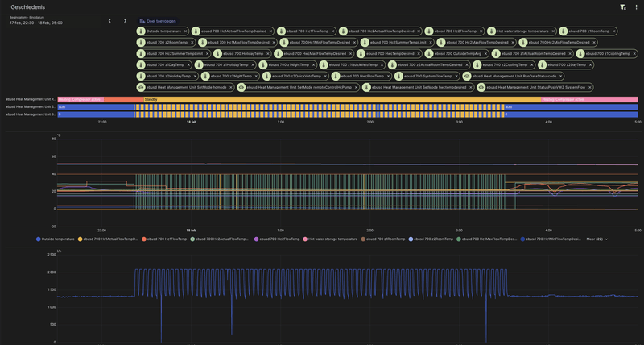Open the three-dot overflow menu
644x345 pixels.
(x=637, y=7)
